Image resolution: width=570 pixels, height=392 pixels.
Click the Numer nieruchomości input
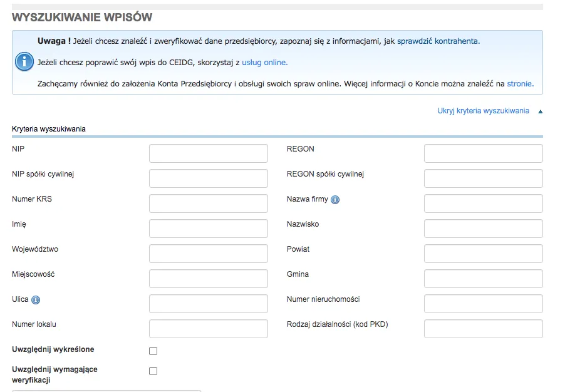click(x=483, y=304)
